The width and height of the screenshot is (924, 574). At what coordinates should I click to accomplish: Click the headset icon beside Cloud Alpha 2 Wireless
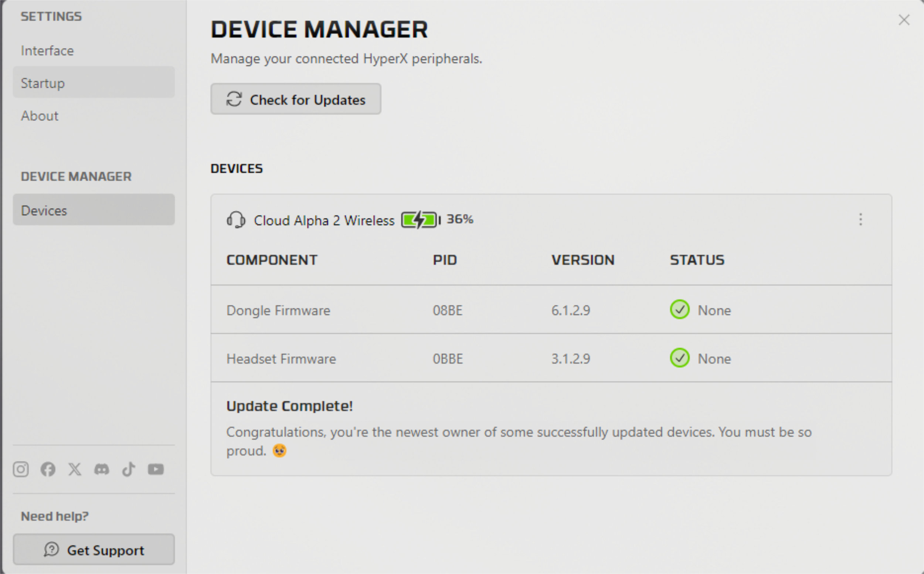coord(236,220)
